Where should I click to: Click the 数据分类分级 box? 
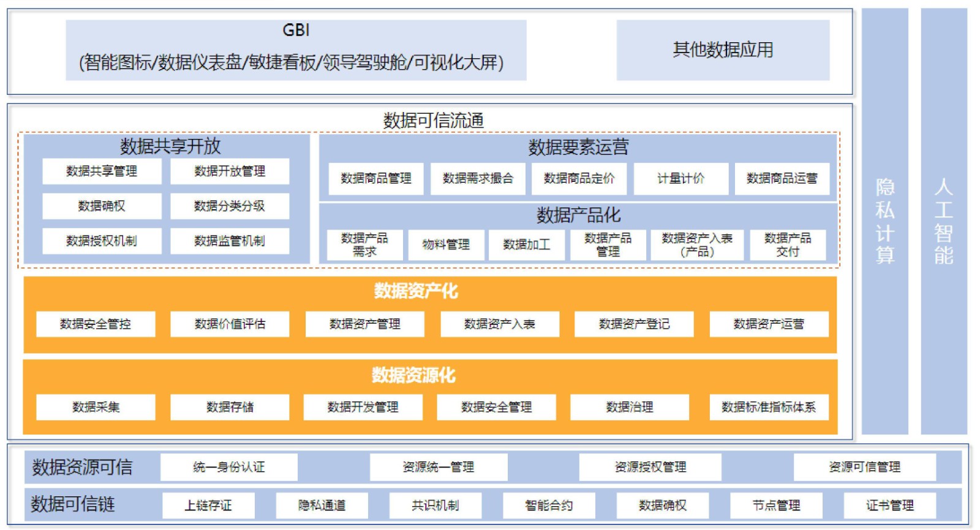(x=230, y=206)
